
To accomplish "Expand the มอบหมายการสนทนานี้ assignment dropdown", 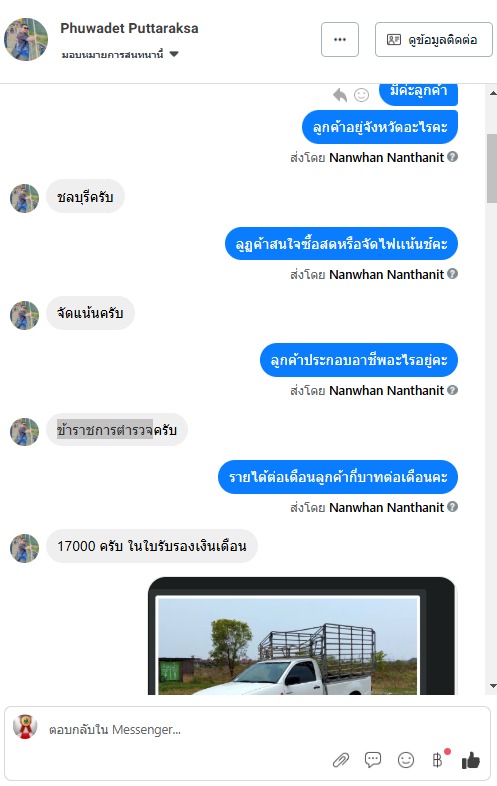I will 120,54.
